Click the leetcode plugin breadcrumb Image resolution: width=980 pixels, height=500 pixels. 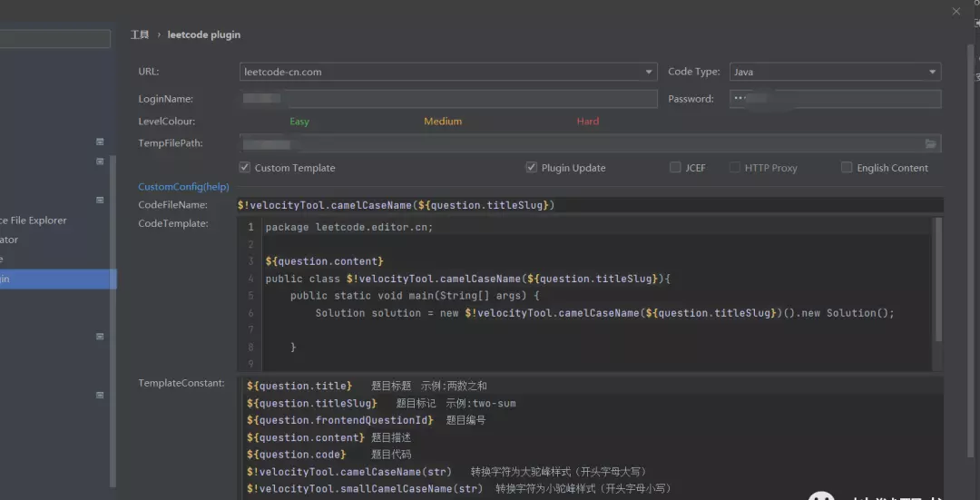204,35
